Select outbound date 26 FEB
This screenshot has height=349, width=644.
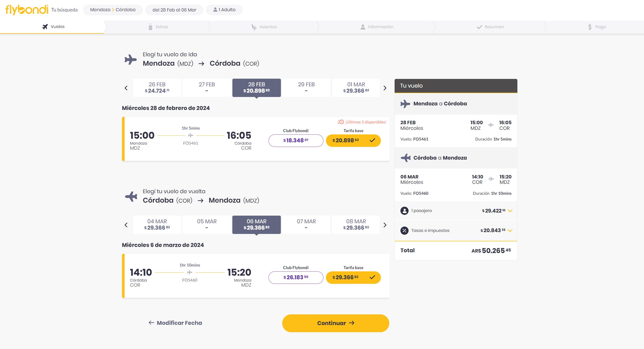click(157, 88)
